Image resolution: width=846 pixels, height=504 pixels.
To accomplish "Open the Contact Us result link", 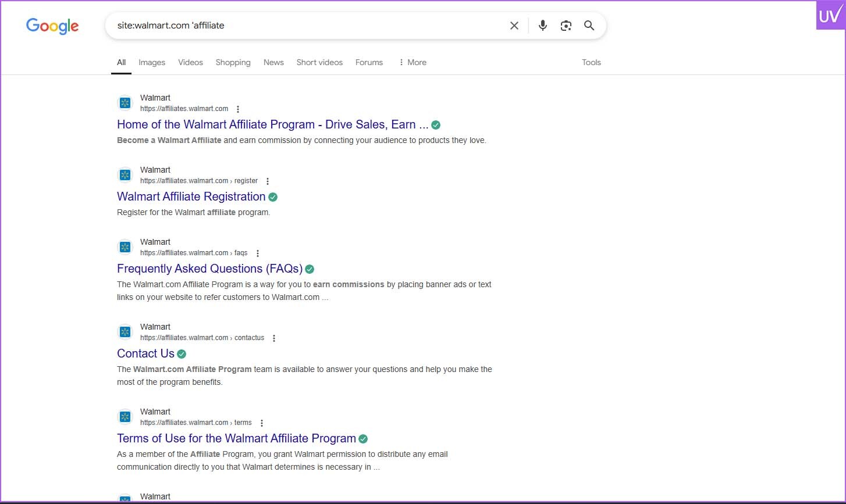I will click(145, 353).
